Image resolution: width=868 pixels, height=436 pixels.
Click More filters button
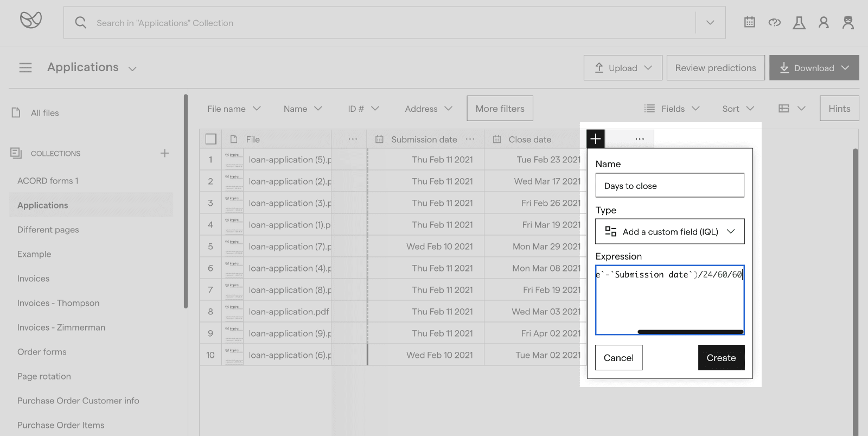(500, 109)
